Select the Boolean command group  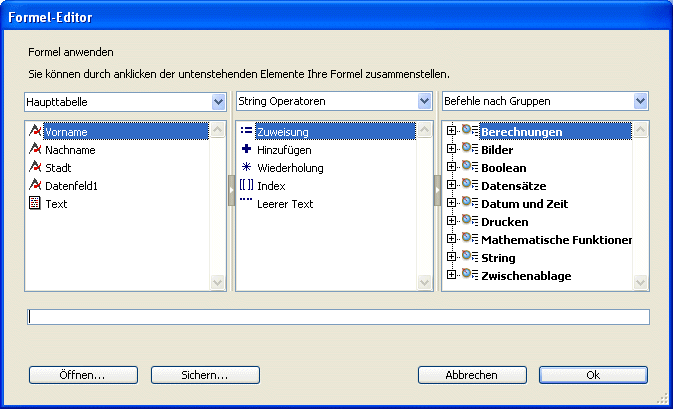click(503, 167)
